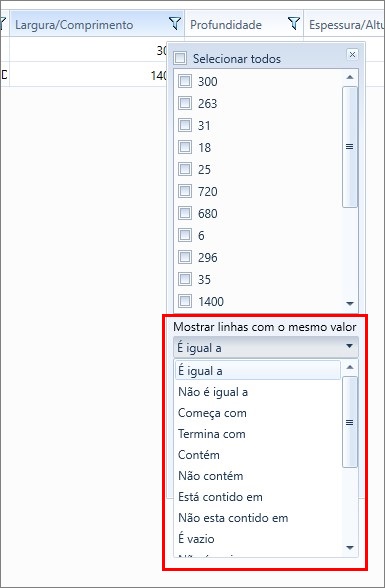
Task: Enable the 1400 value checkbox
Action: click(185, 301)
